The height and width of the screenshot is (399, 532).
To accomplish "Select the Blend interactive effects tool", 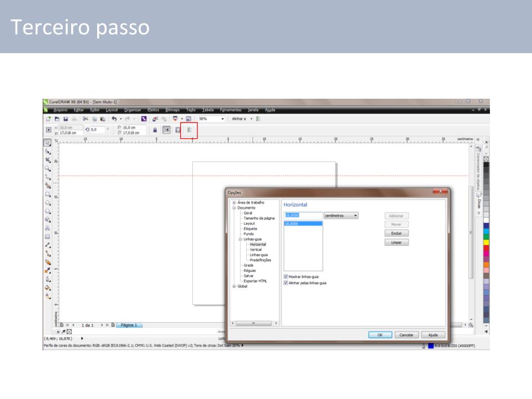I will [x=48, y=262].
